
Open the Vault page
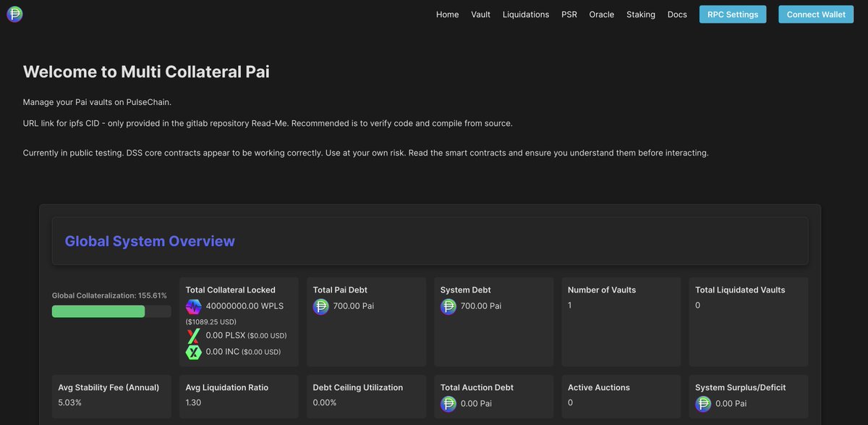click(x=480, y=14)
